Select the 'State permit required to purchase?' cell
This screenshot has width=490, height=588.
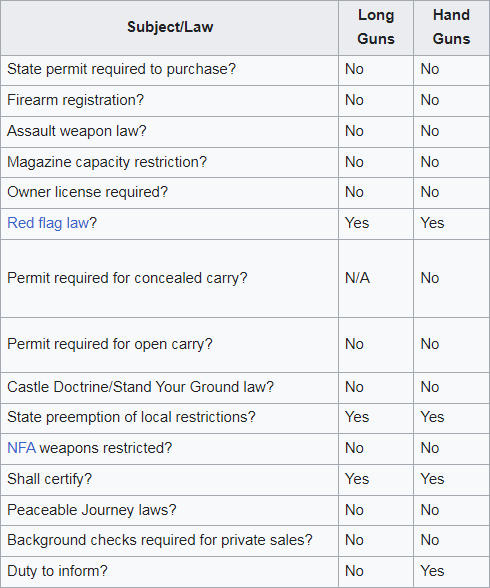tap(170, 70)
